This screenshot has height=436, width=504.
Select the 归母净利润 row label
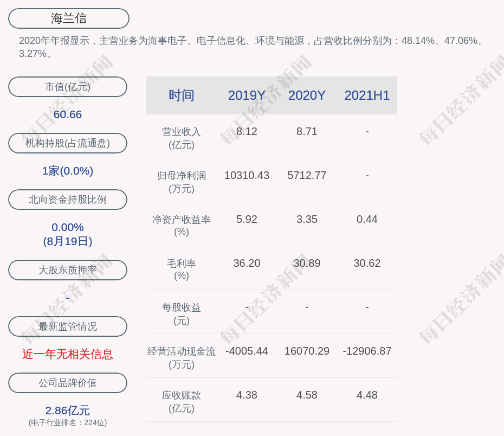coord(182,182)
